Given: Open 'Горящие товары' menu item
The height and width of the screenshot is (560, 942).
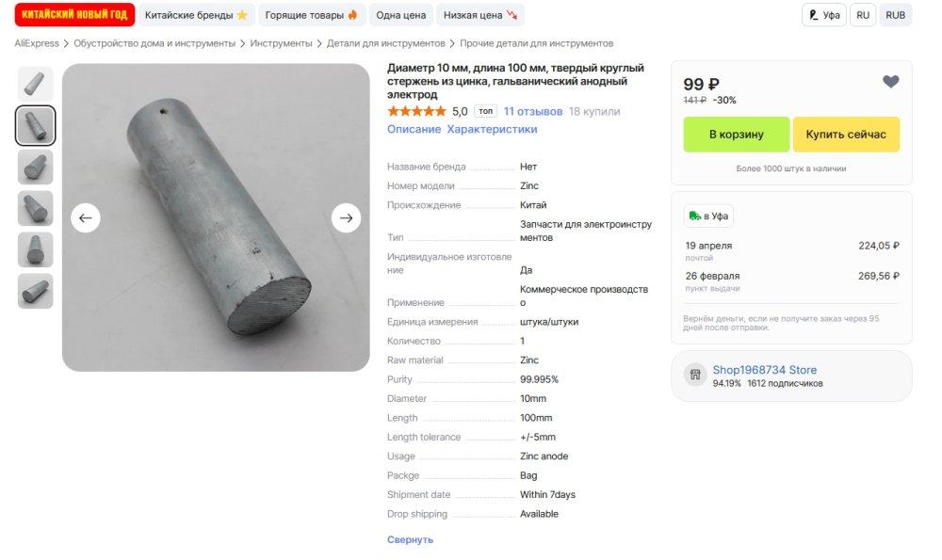Looking at the screenshot, I should click(312, 15).
